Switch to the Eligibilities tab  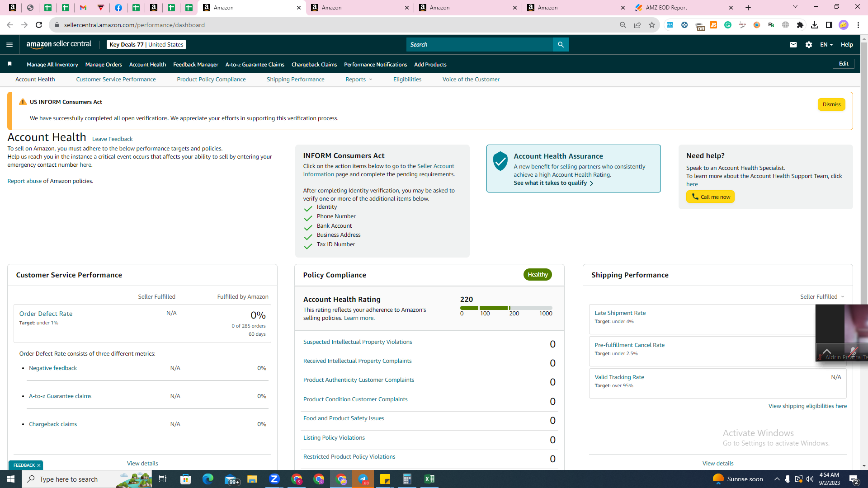click(x=407, y=80)
